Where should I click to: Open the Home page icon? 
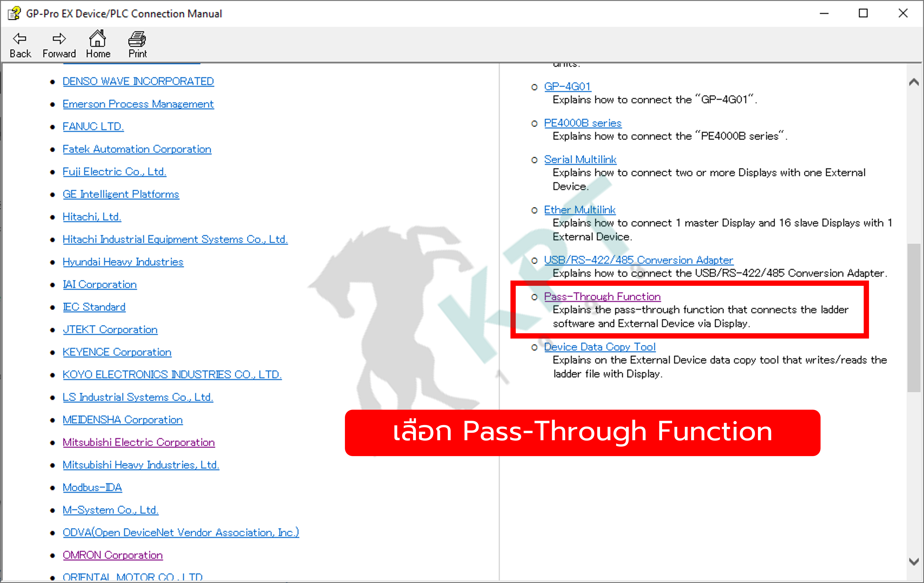pos(98,44)
